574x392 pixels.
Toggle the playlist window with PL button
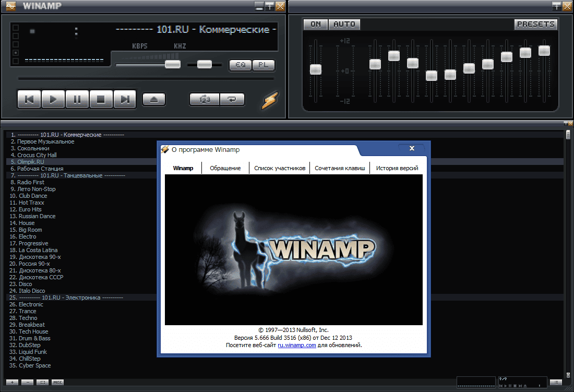click(x=263, y=65)
